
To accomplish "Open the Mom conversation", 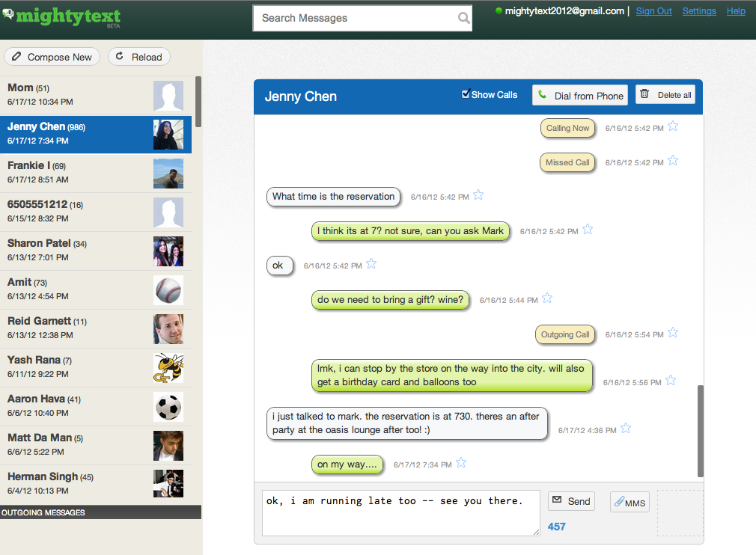I will click(x=96, y=95).
